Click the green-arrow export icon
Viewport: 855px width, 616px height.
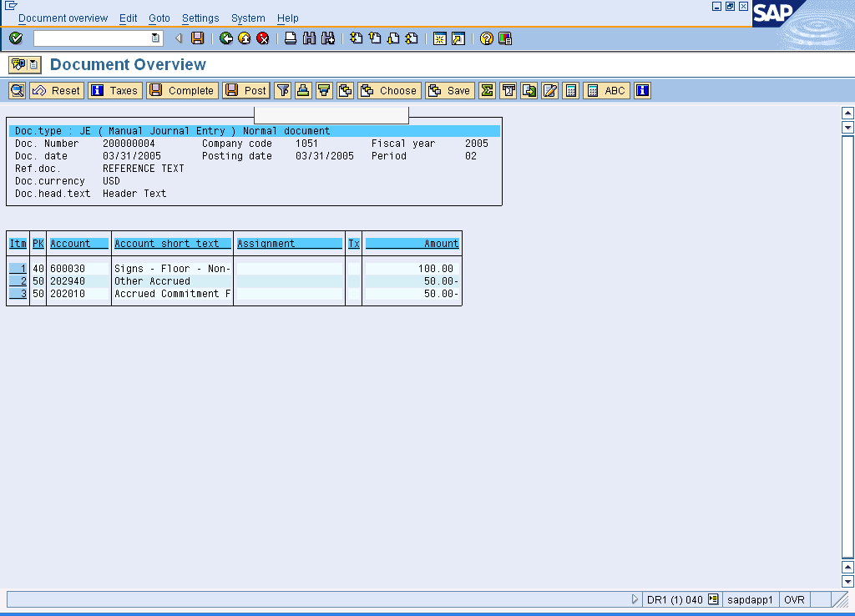coord(529,90)
